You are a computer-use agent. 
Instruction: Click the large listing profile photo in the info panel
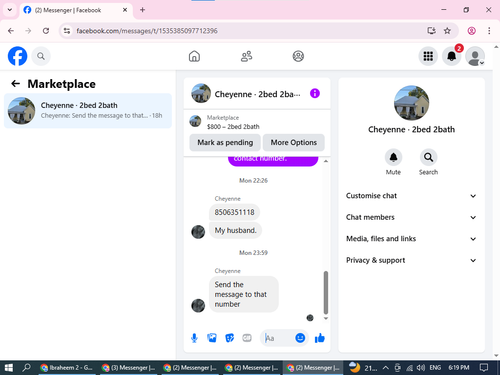[411, 103]
